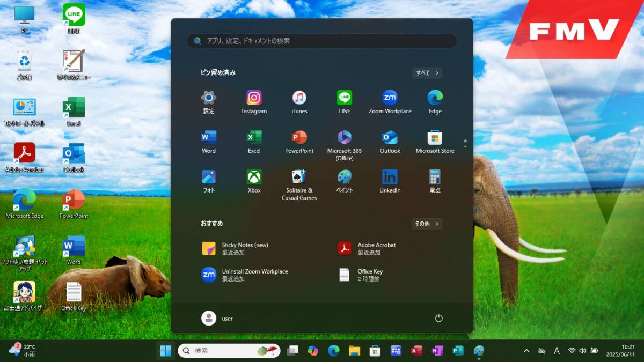This screenshot has height=362, width=644.
Task: Expand all apps with すべて button
Action: pyautogui.click(x=427, y=73)
